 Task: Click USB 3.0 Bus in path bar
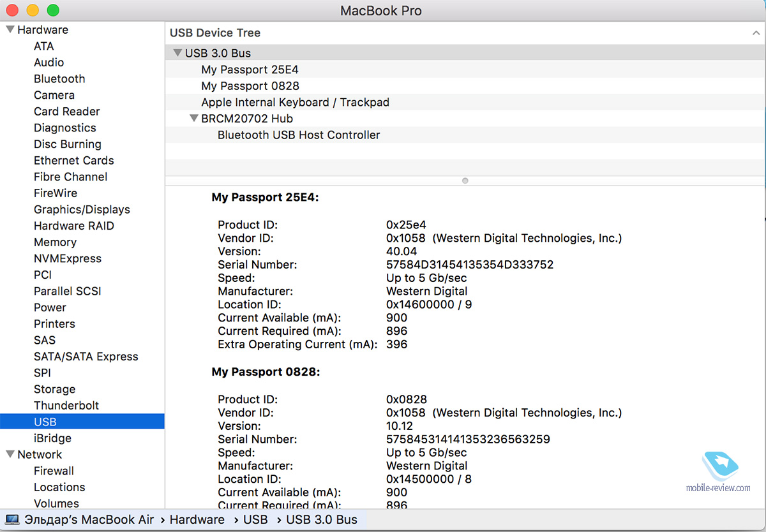322,519
